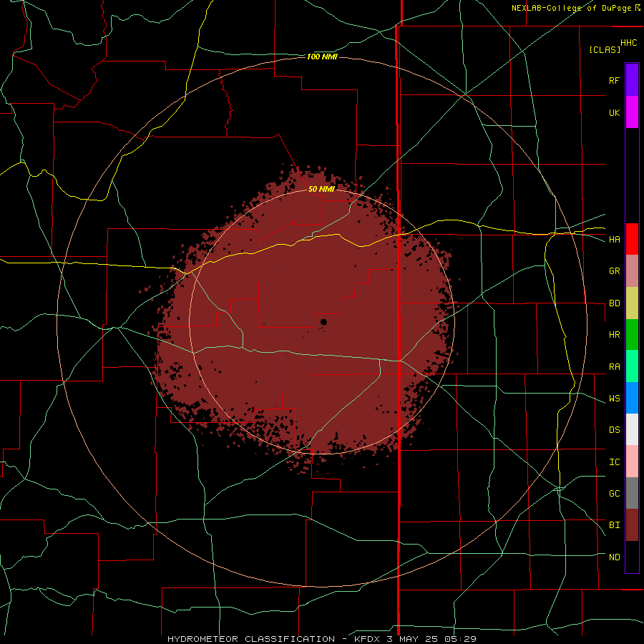
Task: Select the GR pinkish legend color
Action: [x=632, y=271]
